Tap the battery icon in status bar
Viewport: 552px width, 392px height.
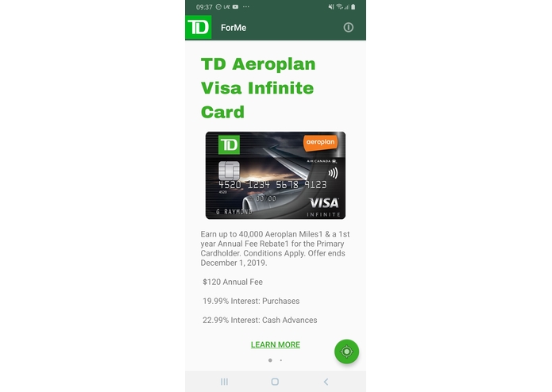(353, 6)
